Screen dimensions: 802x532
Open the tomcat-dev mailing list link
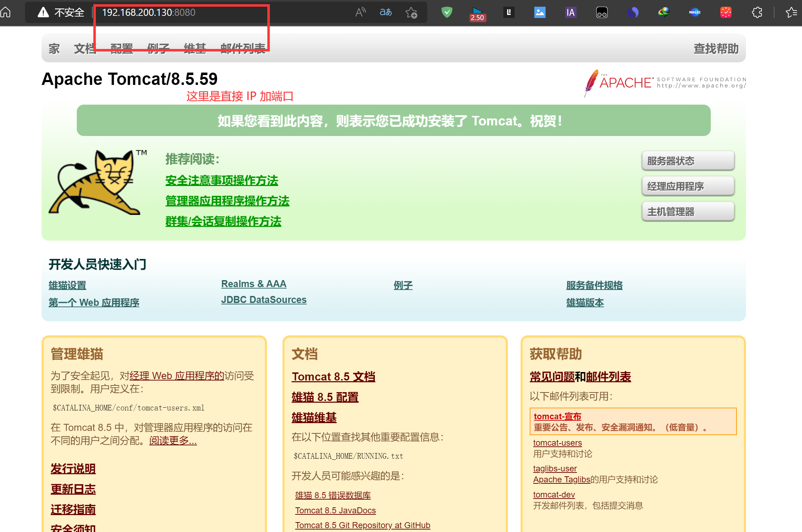[x=554, y=494]
